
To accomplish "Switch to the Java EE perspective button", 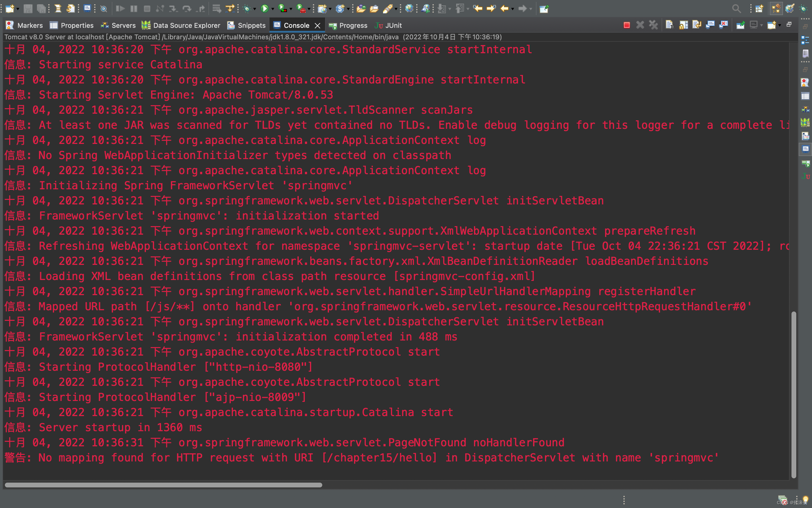I will tap(776, 8).
